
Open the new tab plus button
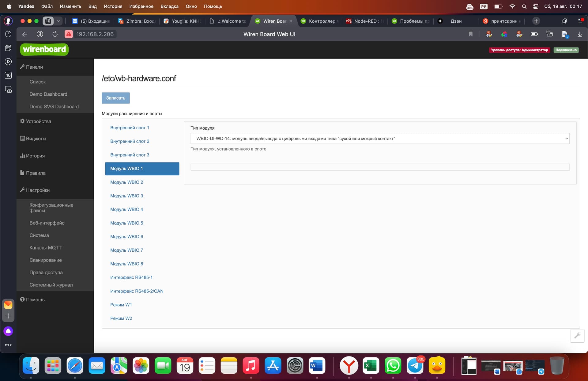(536, 21)
